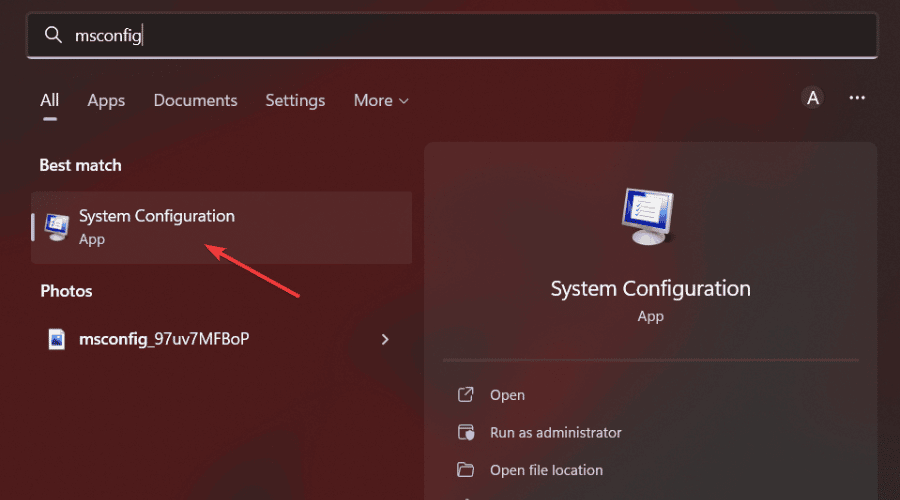
Task: Expand the msconfig_97uv7MFBoP result chevron
Action: (385, 339)
